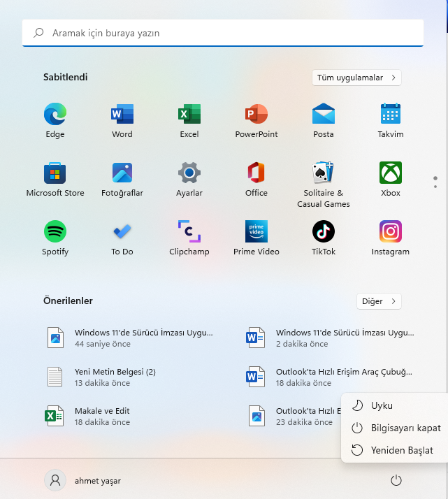The width and height of the screenshot is (448, 499).
Task: Expand Diğer recommended items
Action: (x=379, y=301)
